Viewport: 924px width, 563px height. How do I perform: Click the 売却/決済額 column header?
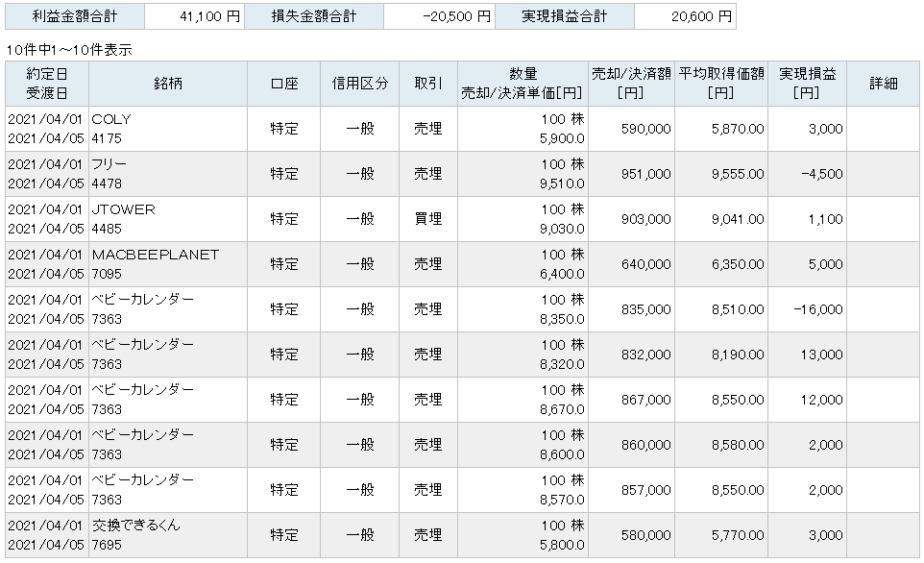tap(631, 84)
